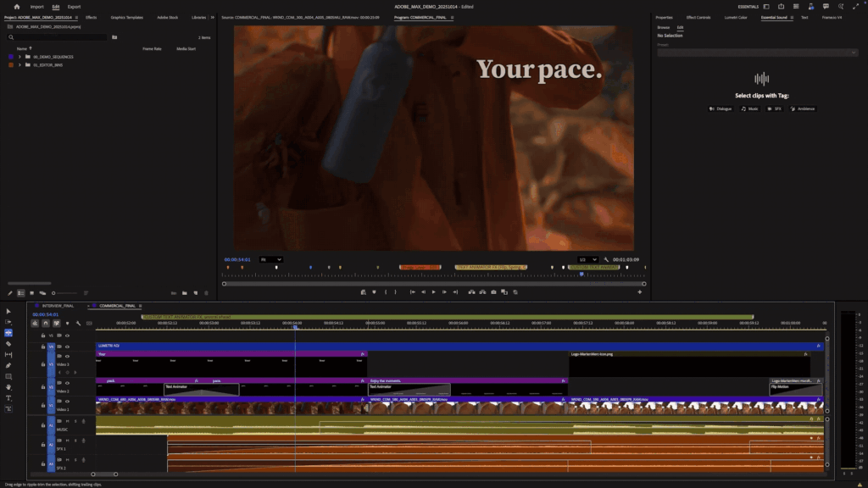Select the Hand tool

pos(8,386)
